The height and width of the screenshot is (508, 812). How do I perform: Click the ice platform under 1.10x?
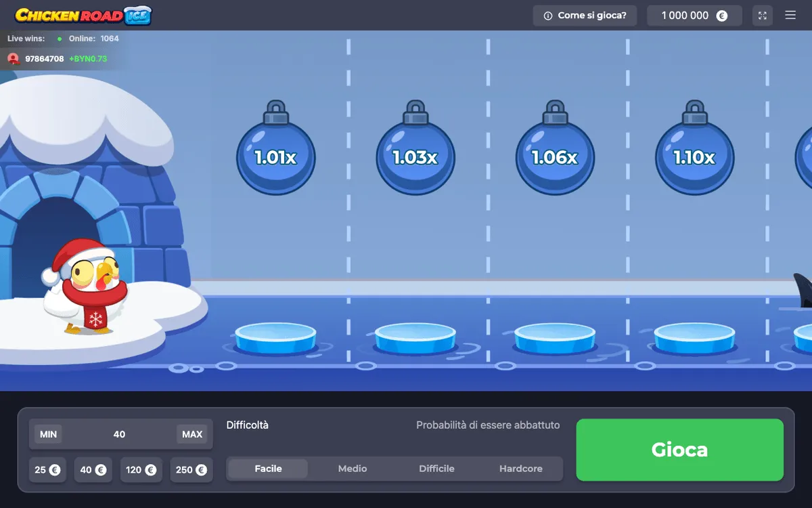point(694,337)
